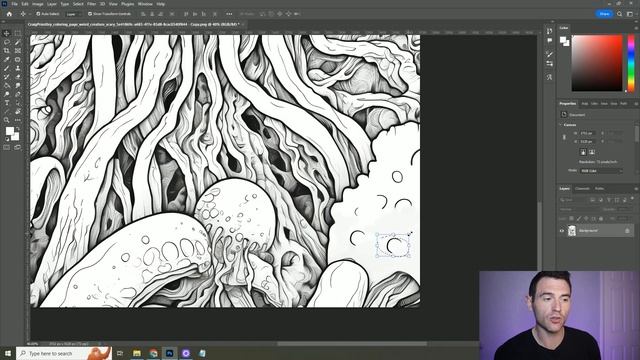This screenshot has width=640, height=360.
Task: Click the rainbow hue slider in Color panel
Action: [631, 63]
